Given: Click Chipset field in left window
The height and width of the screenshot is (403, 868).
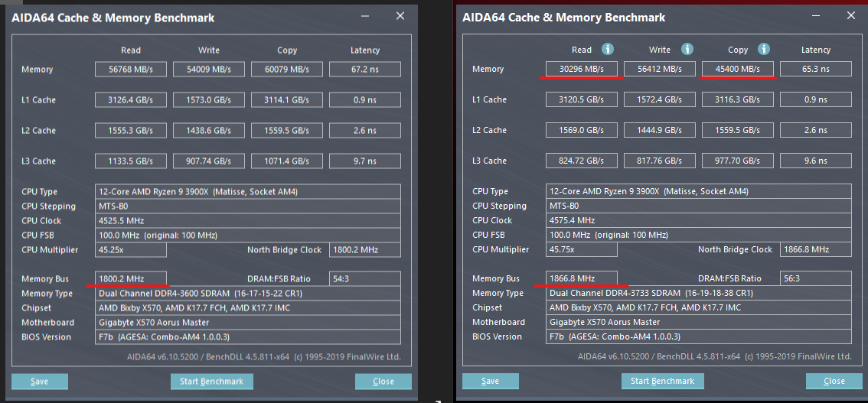Looking at the screenshot, I should pos(247,308).
